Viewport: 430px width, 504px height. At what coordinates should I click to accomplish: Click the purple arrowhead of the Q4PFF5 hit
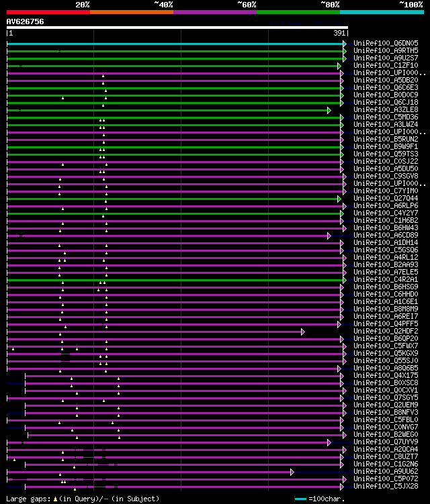click(x=339, y=325)
